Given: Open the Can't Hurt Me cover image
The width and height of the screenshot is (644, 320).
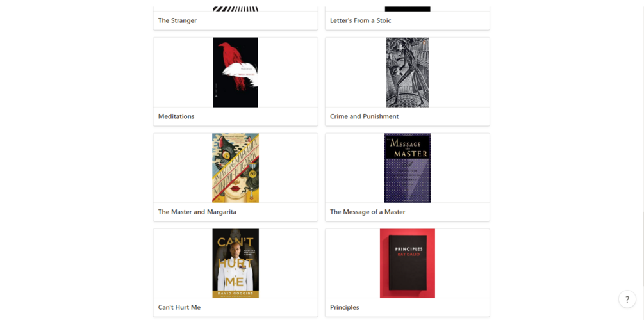Looking at the screenshot, I should point(235,264).
